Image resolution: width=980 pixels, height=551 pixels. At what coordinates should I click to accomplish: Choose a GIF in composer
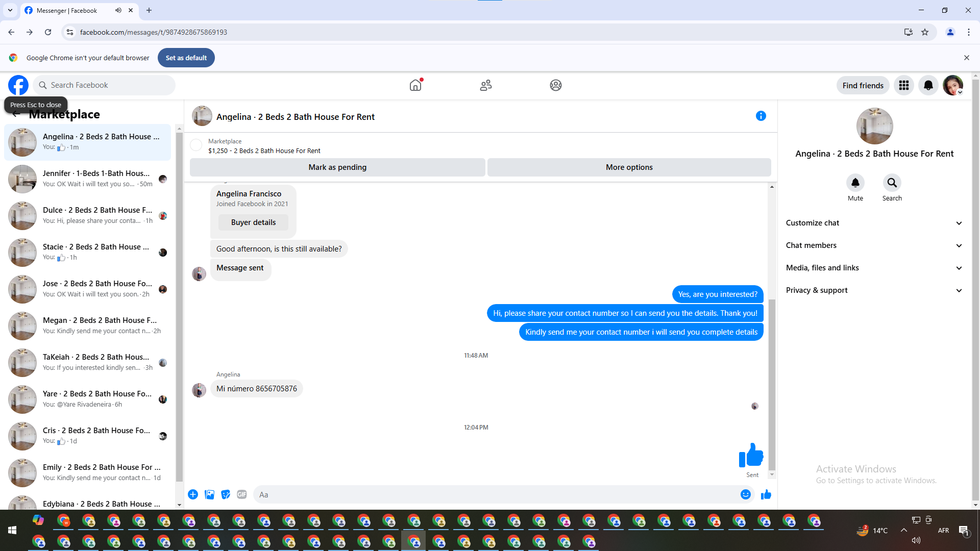pyautogui.click(x=242, y=494)
